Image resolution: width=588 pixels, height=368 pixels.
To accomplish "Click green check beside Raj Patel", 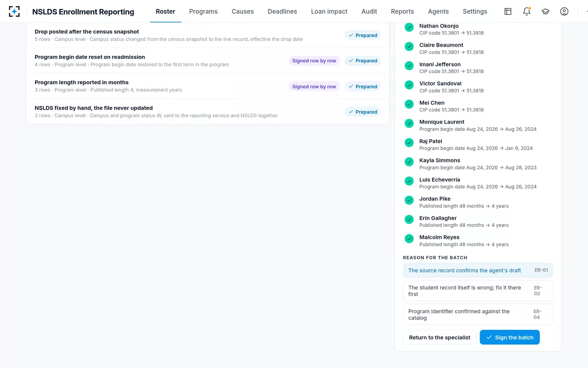I will point(409,143).
